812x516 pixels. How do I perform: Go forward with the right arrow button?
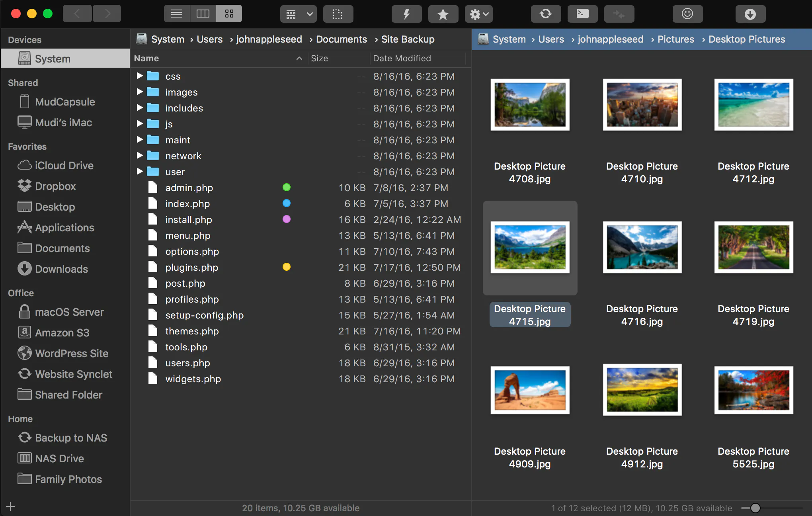(x=107, y=14)
